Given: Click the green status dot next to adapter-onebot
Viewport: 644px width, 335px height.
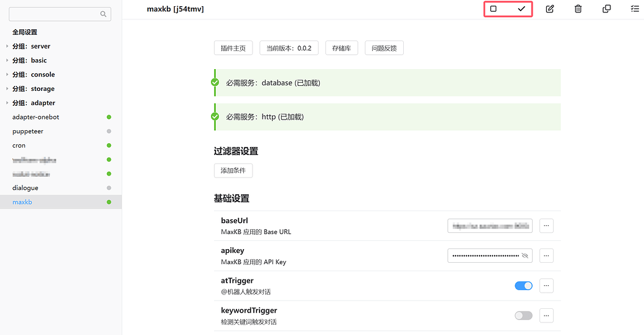Looking at the screenshot, I should click(109, 117).
